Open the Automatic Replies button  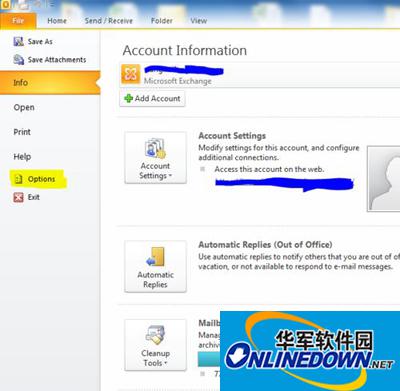coord(155,266)
